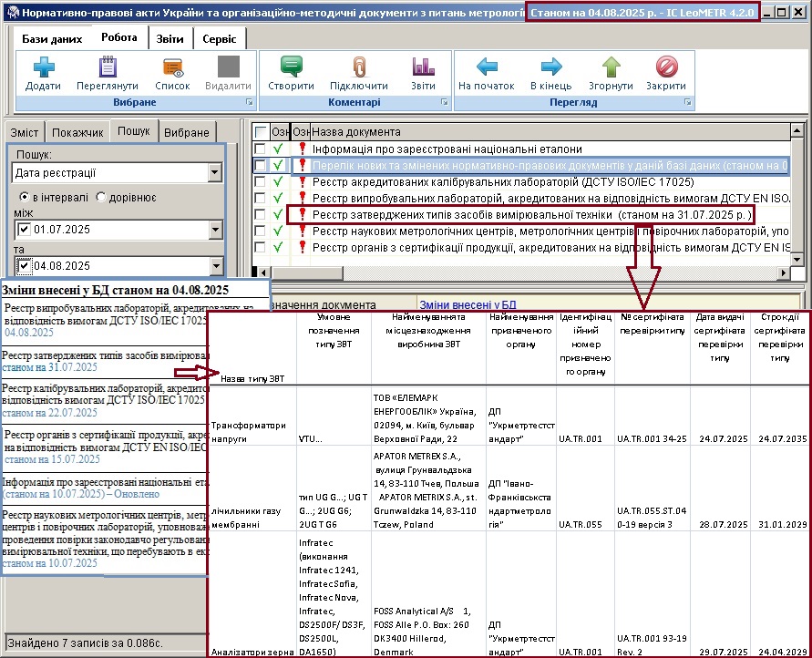Open the Зміни внесені у БД link

[468, 305]
